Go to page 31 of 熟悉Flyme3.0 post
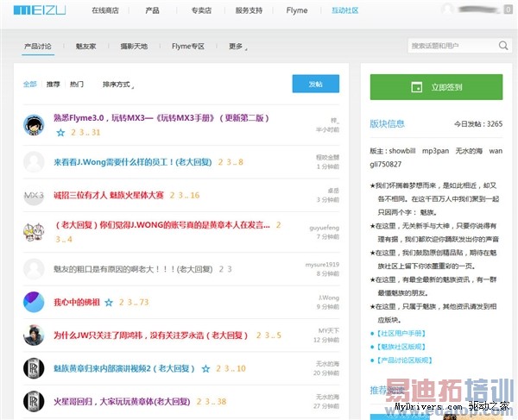The width and height of the screenshot is (518, 420). 96,133
